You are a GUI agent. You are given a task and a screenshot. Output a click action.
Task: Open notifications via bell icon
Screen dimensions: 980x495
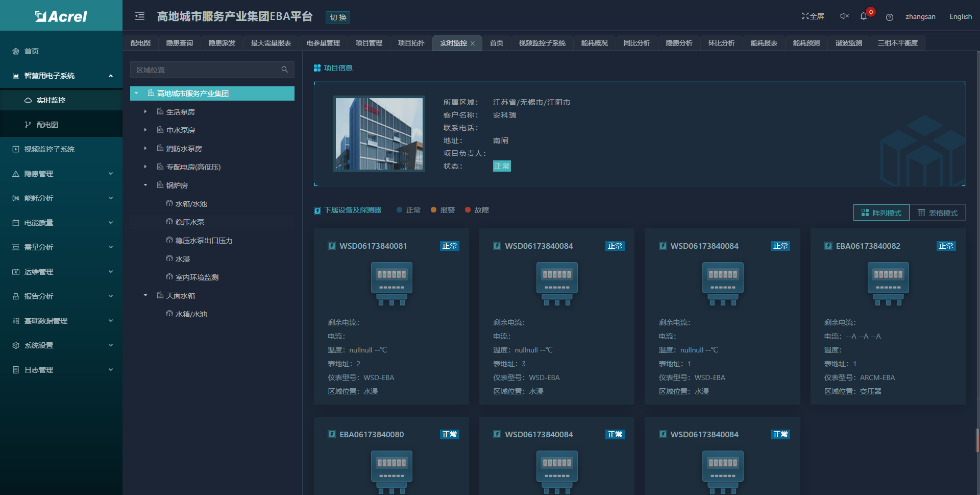[865, 17]
